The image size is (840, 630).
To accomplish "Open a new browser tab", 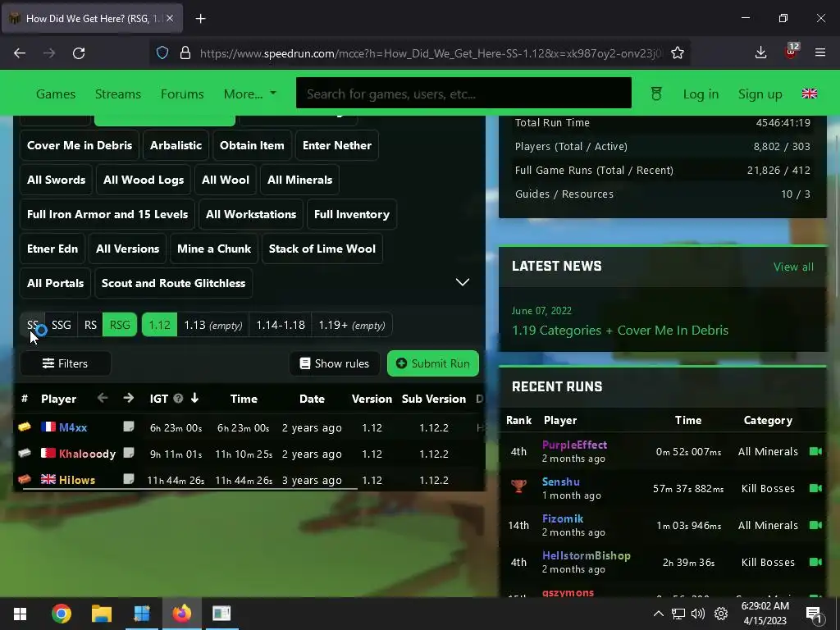I will pos(200,19).
